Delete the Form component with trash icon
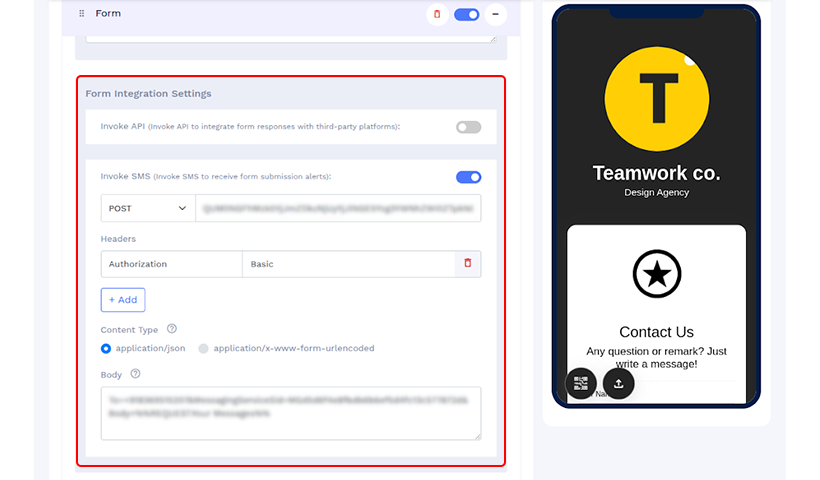 coord(437,14)
